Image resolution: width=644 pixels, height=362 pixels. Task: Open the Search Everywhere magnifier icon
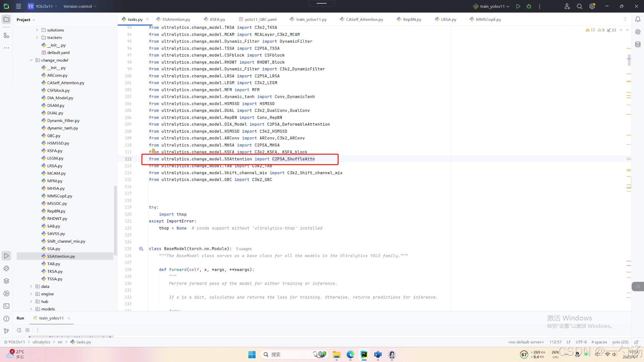(x=579, y=6)
